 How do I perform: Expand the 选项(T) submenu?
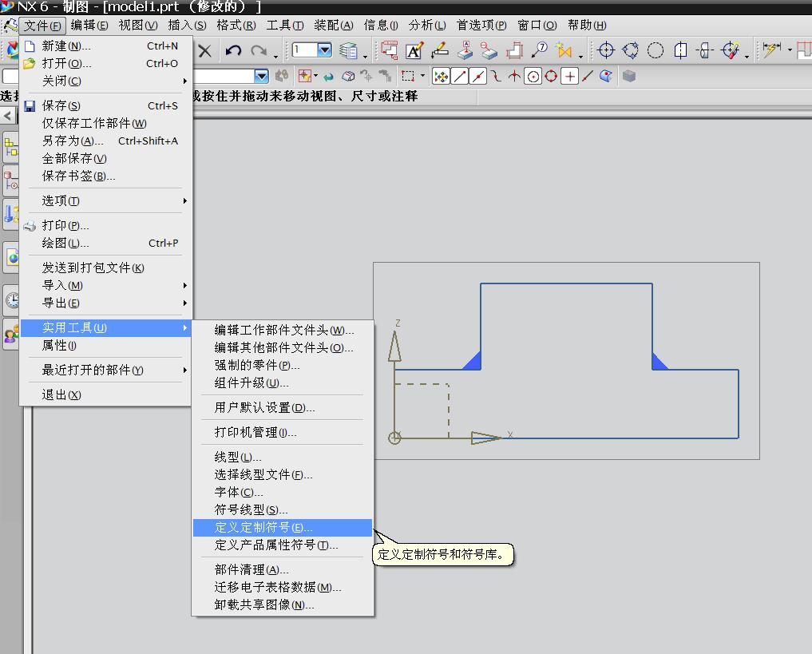pyautogui.click(x=105, y=201)
